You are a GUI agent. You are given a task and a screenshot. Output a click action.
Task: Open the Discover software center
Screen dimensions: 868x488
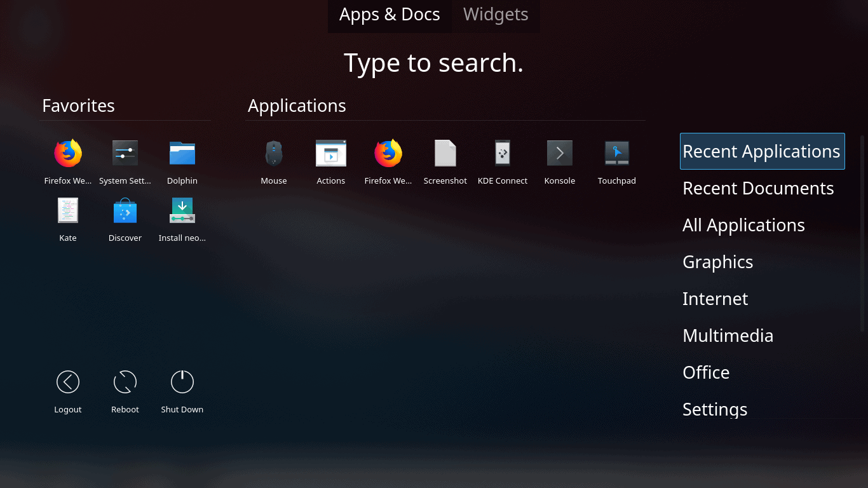pos(125,210)
